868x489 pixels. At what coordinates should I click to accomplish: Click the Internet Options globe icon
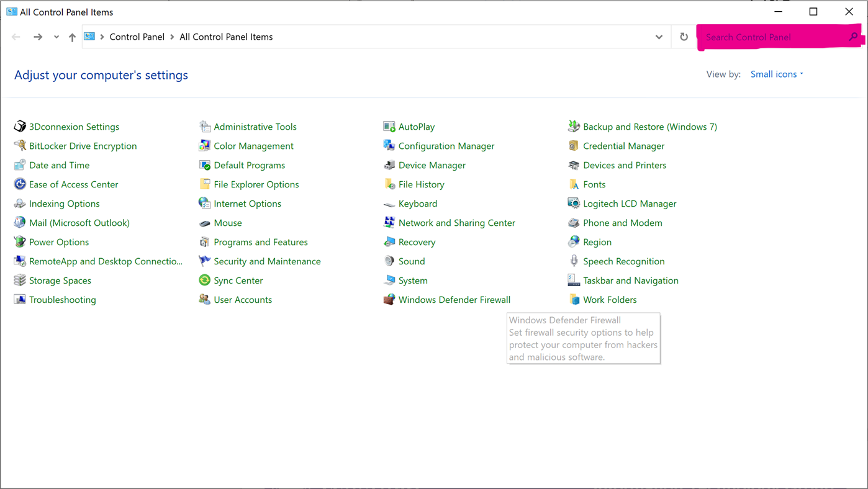[204, 204]
